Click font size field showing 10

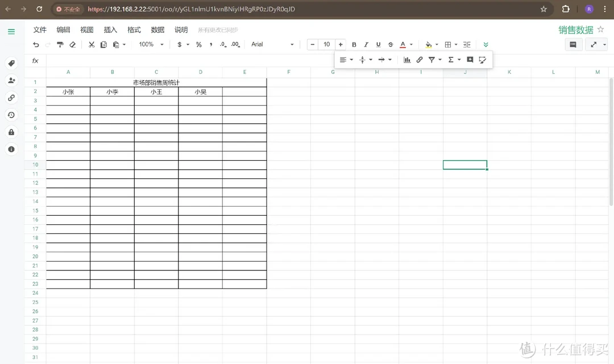click(326, 44)
